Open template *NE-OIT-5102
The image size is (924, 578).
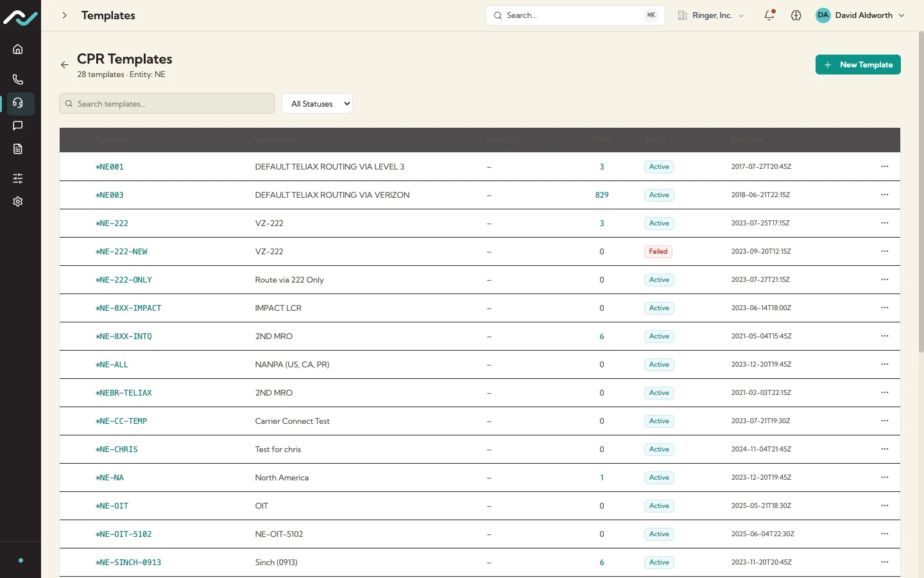point(124,534)
